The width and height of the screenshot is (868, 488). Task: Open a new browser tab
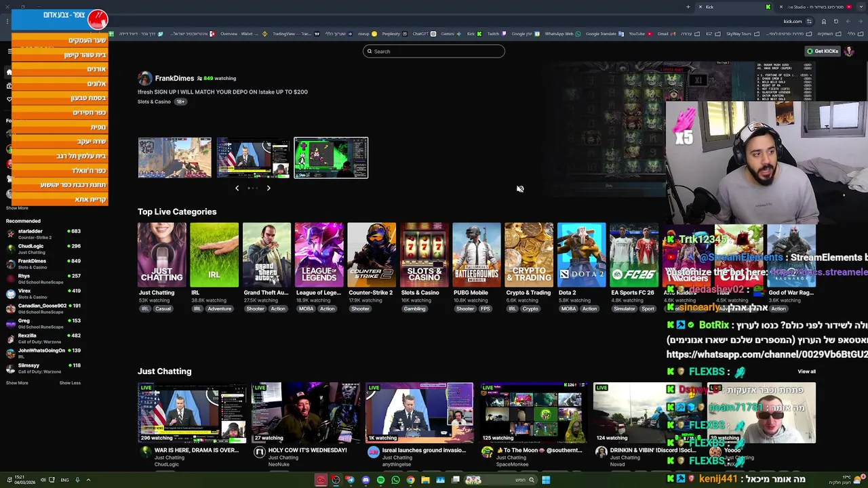[688, 7]
